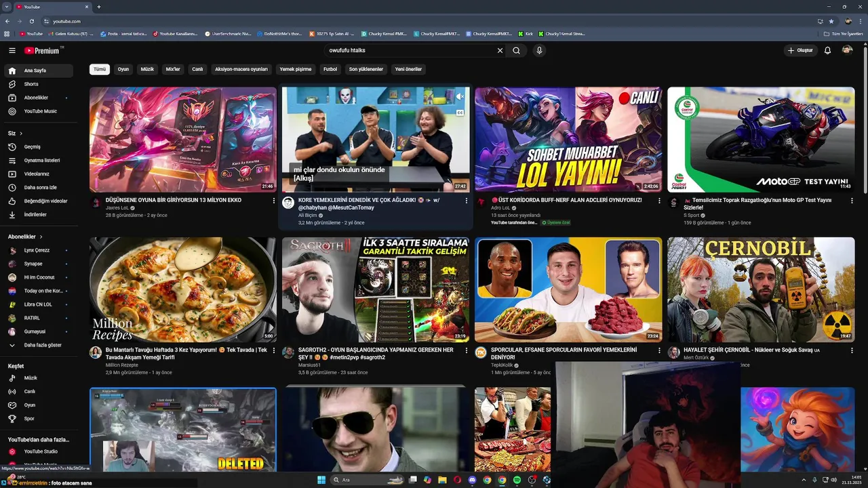Open options for Kore yemekleri video

466,201
